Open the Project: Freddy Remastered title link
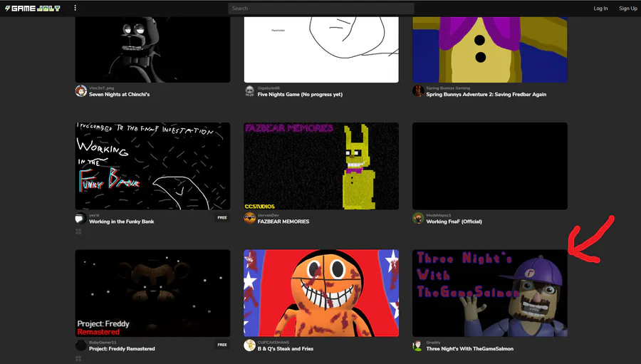This screenshot has width=641, height=364. 122,349
